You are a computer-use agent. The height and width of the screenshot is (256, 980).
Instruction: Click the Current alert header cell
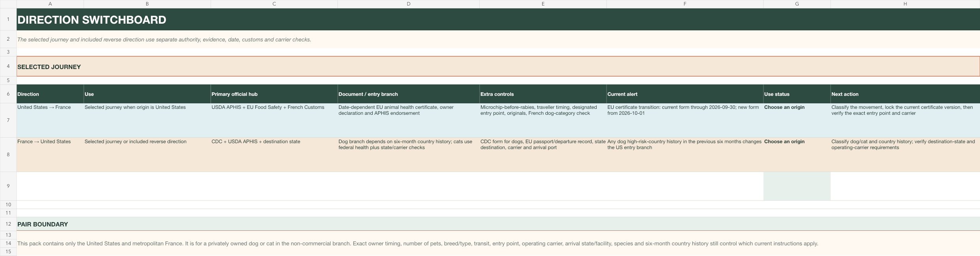tap(685, 94)
